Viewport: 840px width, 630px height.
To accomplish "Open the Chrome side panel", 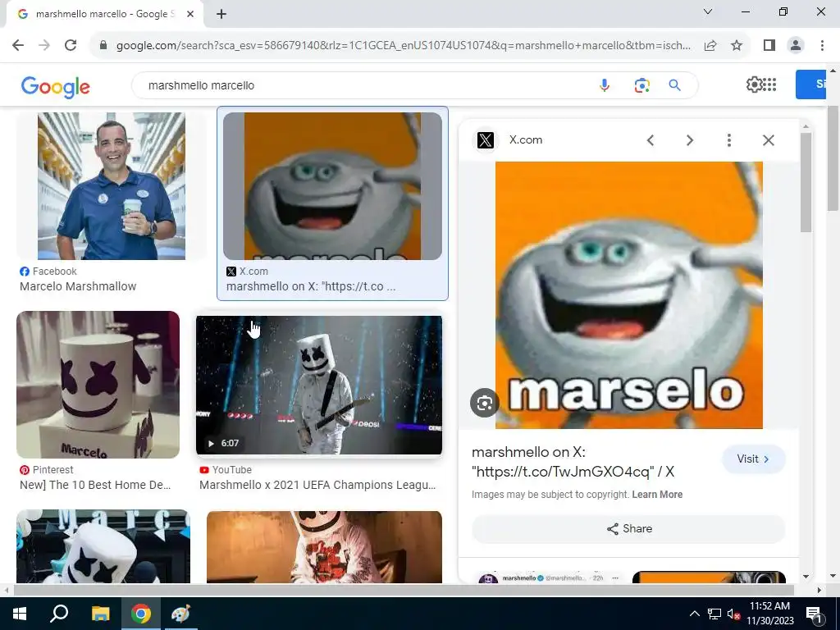I will coord(769,46).
